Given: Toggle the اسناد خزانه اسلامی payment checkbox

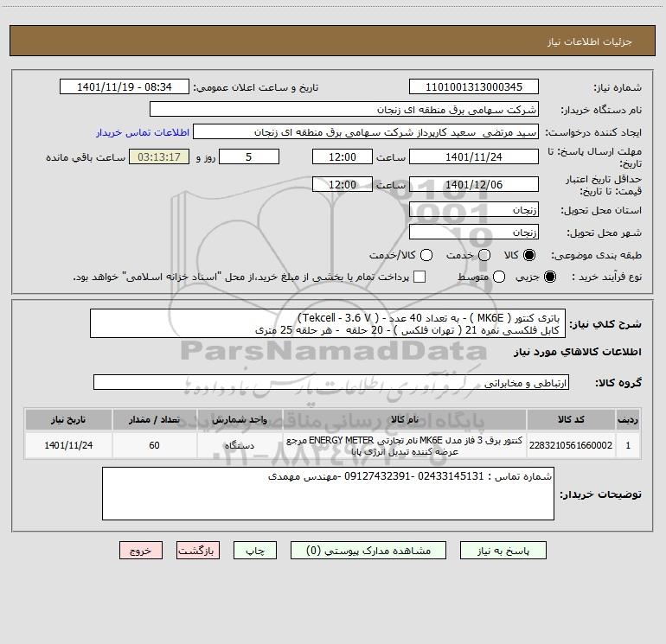Looking at the screenshot, I should tap(419, 277).
